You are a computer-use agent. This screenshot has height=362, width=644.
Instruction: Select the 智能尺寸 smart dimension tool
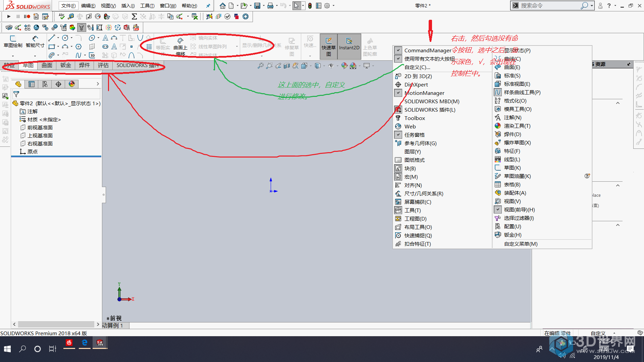[x=35, y=42]
